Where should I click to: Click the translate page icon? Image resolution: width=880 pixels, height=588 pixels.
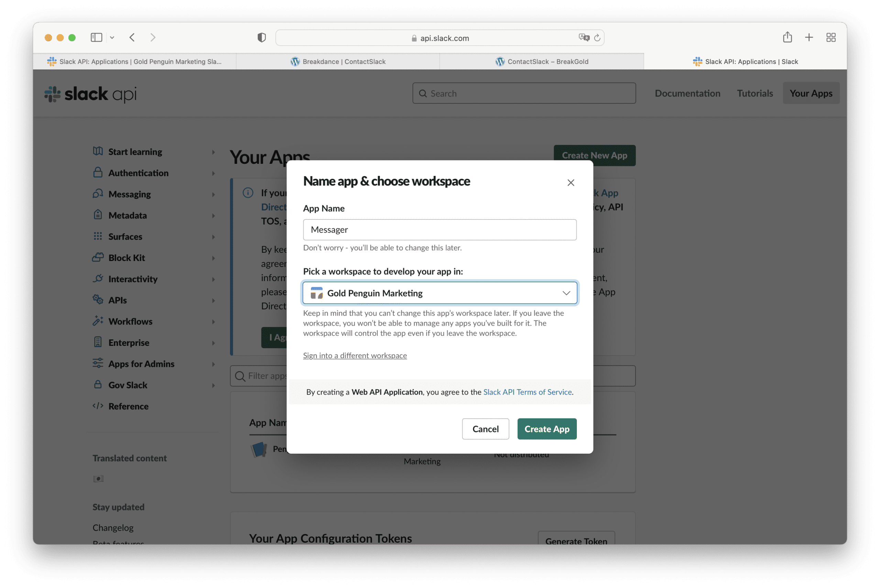tap(584, 37)
